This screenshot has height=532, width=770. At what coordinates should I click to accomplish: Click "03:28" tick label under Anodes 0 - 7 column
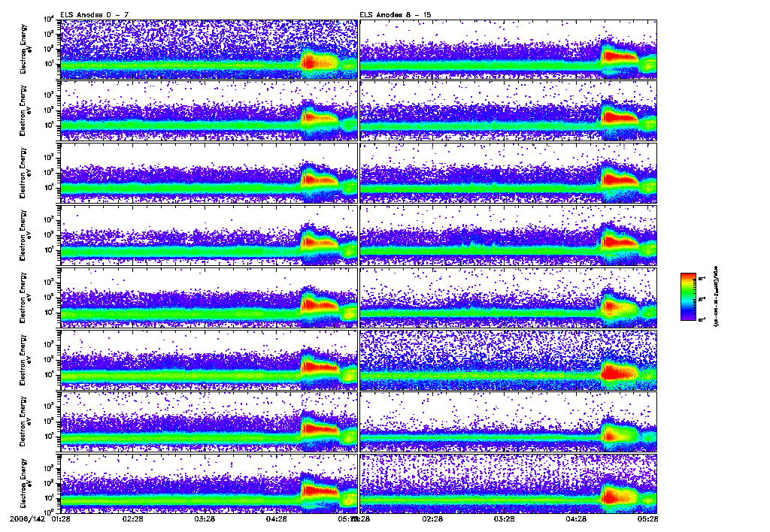coord(205,518)
